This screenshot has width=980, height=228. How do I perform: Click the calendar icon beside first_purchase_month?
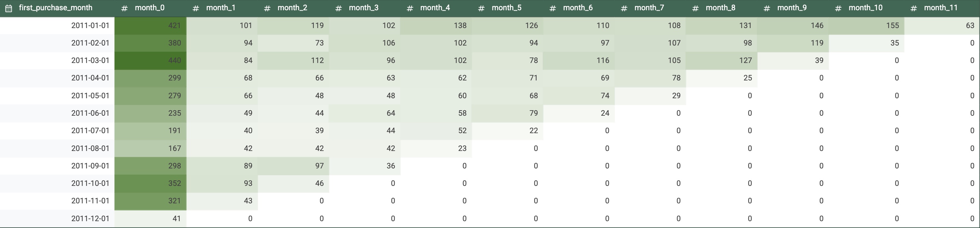[x=8, y=8]
